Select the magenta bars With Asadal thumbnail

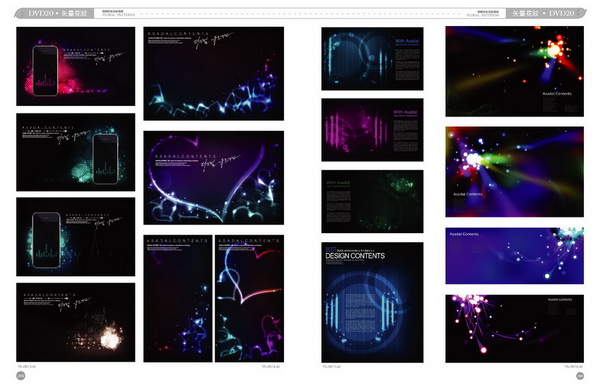(x=372, y=130)
